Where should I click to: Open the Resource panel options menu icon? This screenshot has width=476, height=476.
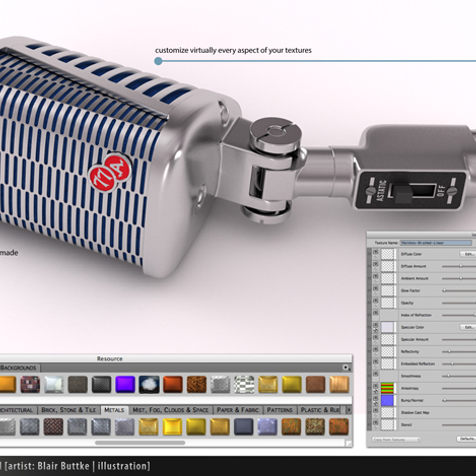pos(346,368)
